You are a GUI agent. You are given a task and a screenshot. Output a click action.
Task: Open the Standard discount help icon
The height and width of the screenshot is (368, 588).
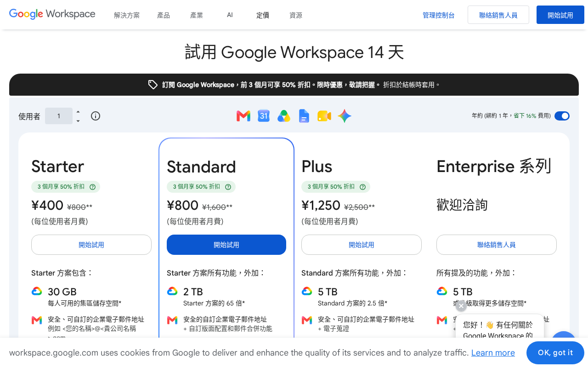point(228,187)
